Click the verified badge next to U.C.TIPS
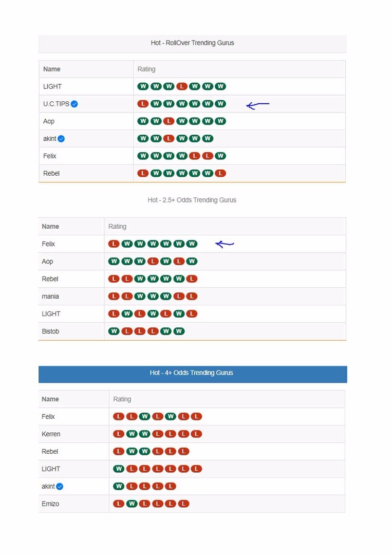 tap(74, 104)
